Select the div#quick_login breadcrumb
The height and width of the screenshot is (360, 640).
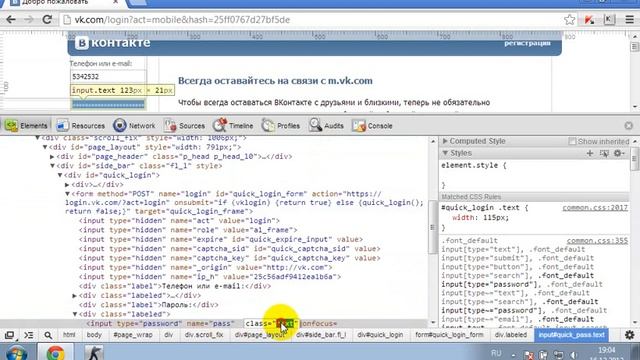pyautogui.click(x=380, y=335)
